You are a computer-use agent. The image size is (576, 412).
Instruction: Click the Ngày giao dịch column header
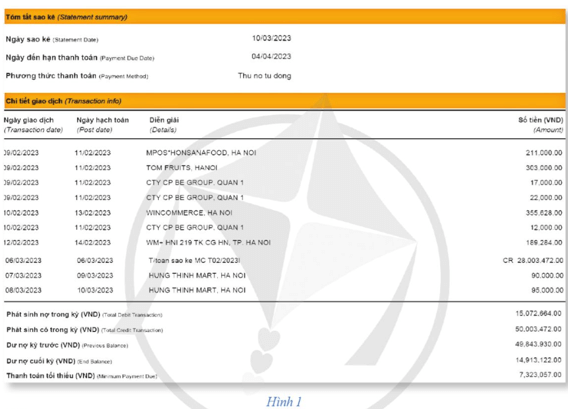[x=33, y=125]
